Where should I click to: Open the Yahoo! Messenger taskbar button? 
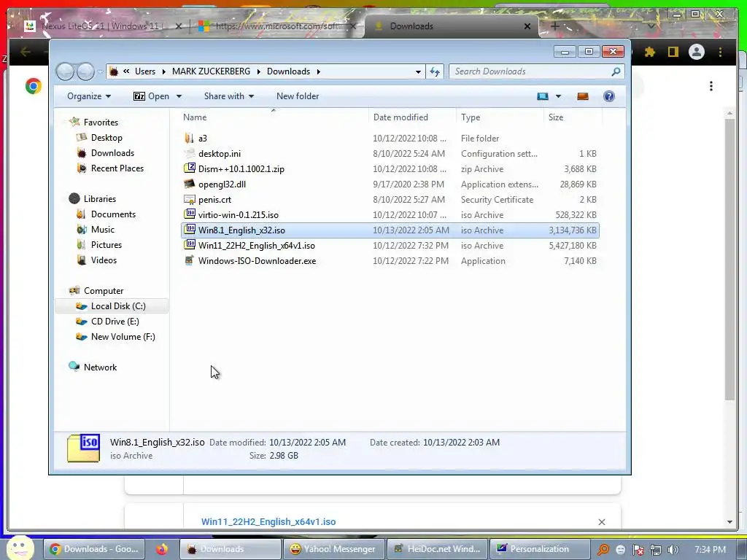[x=333, y=549]
